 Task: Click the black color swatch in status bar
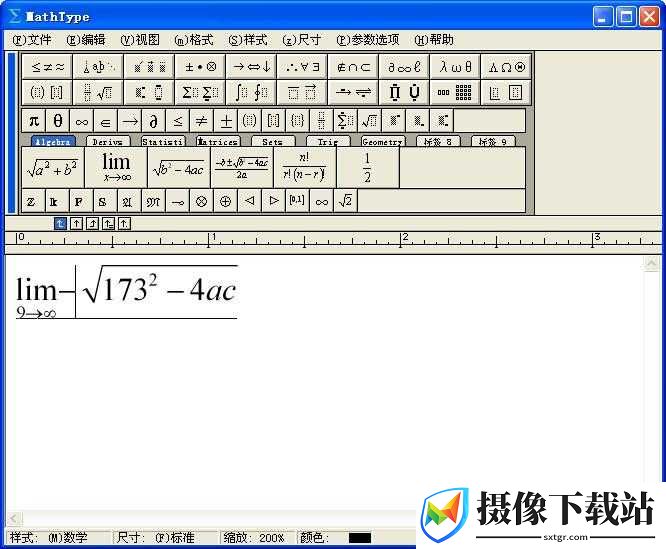[360, 538]
